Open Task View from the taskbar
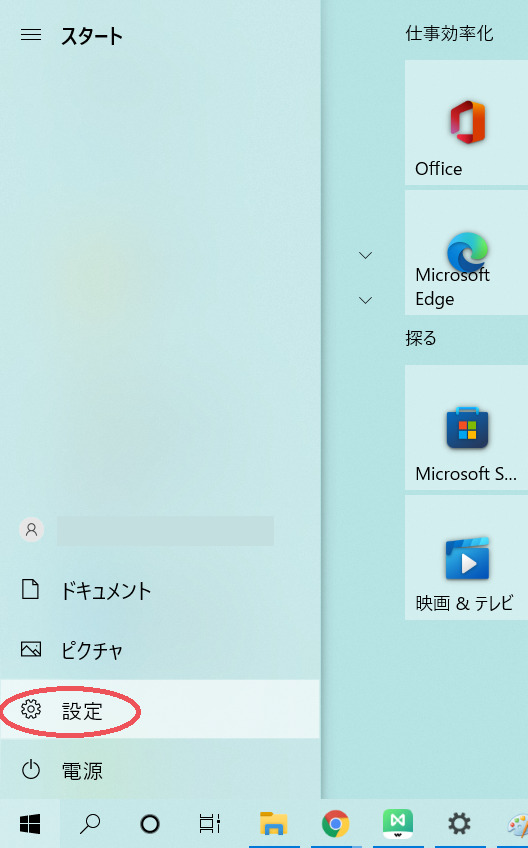The image size is (528, 848). coord(209,824)
